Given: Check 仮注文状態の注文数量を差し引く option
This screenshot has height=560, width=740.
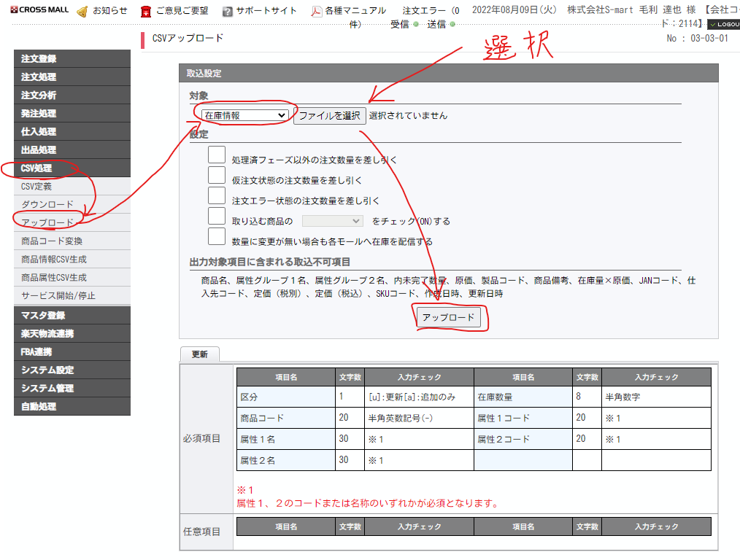Looking at the screenshot, I should click(x=217, y=175).
